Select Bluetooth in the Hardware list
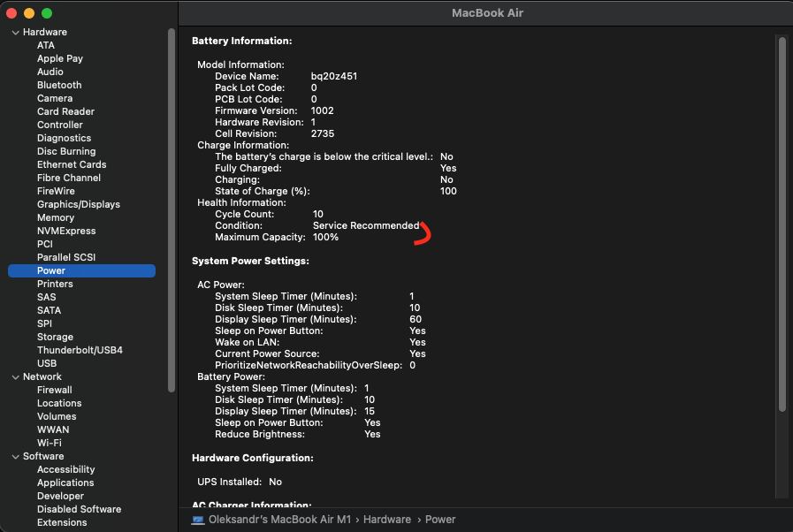Viewport: 793px width, 532px height. pyautogui.click(x=59, y=85)
